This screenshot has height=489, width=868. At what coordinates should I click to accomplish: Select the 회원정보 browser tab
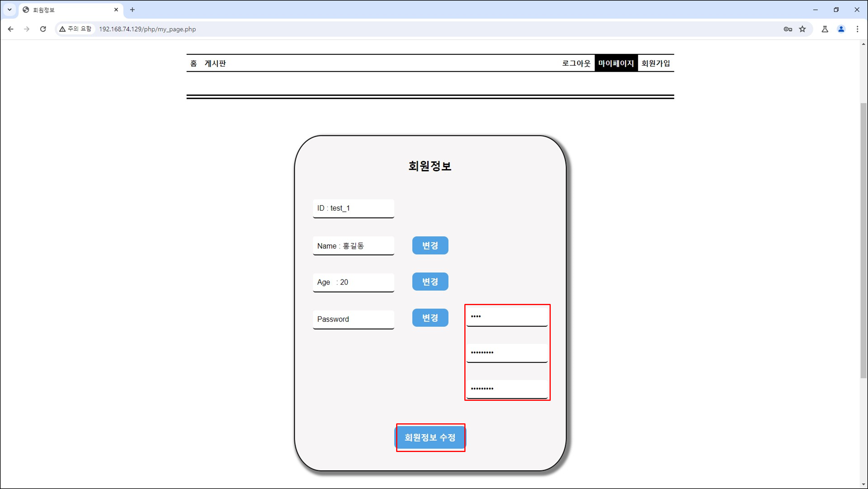(x=71, y=10)
